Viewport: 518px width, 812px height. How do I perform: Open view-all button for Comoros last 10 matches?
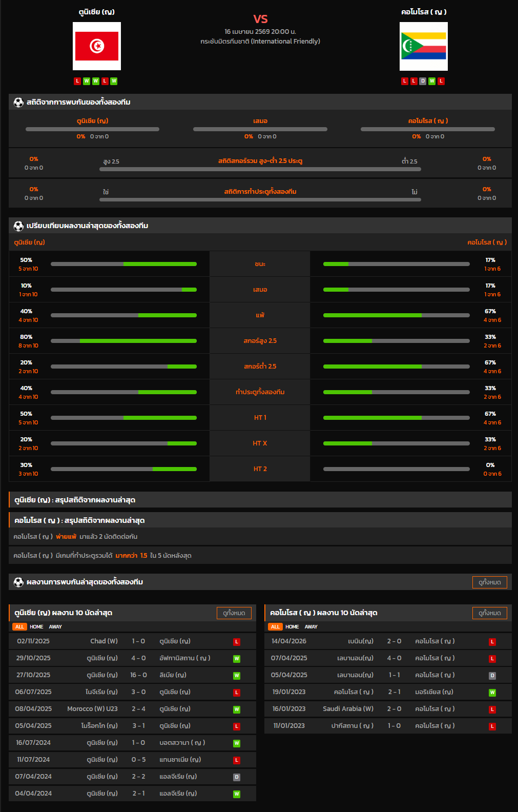pos(489,613)
